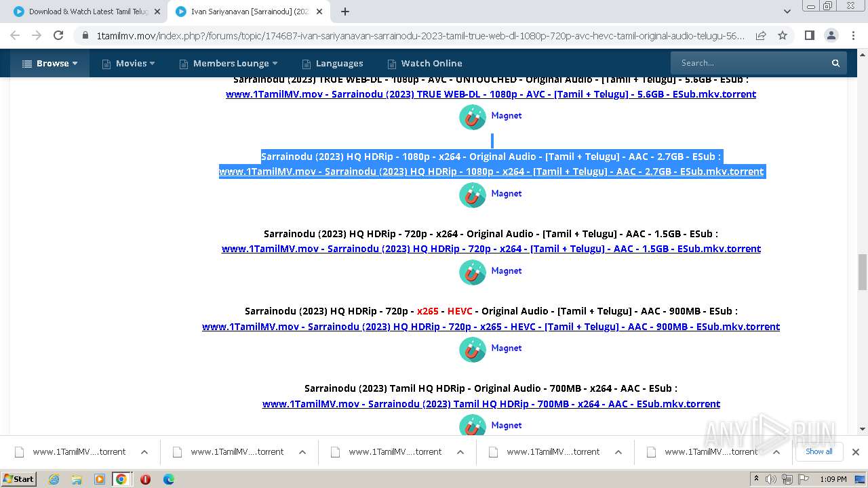The image size is (868, 488).
Task: Close the downloads bar with the X
Action: 855,451
